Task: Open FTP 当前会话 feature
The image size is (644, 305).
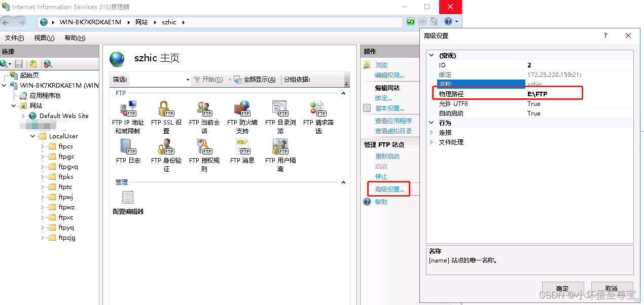Action: [204, 117]
